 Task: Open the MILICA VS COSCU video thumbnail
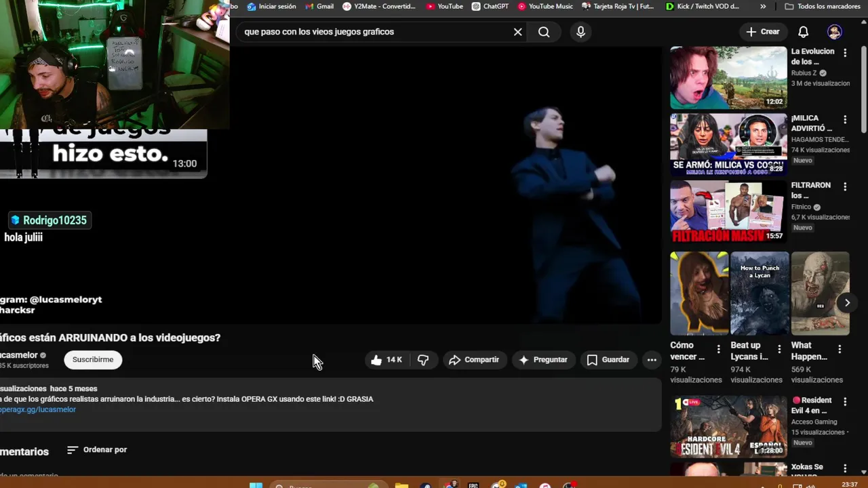coord(728,144)
